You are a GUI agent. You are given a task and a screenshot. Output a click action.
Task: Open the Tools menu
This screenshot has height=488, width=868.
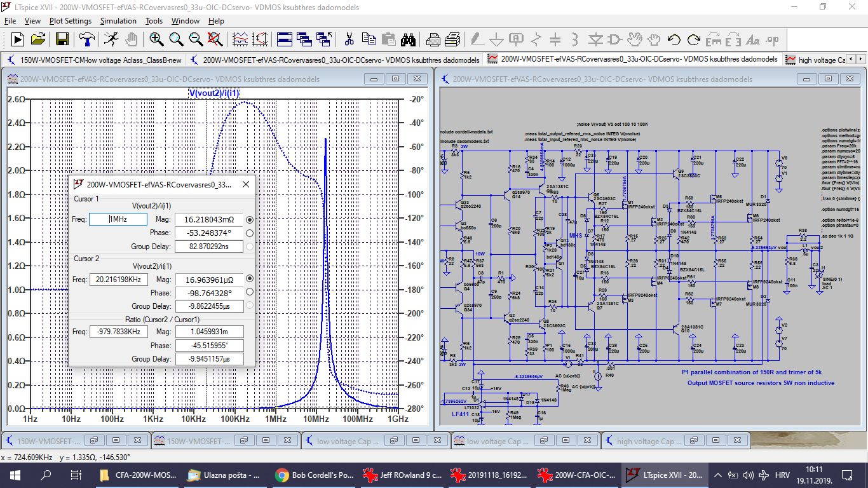[154, 20]
